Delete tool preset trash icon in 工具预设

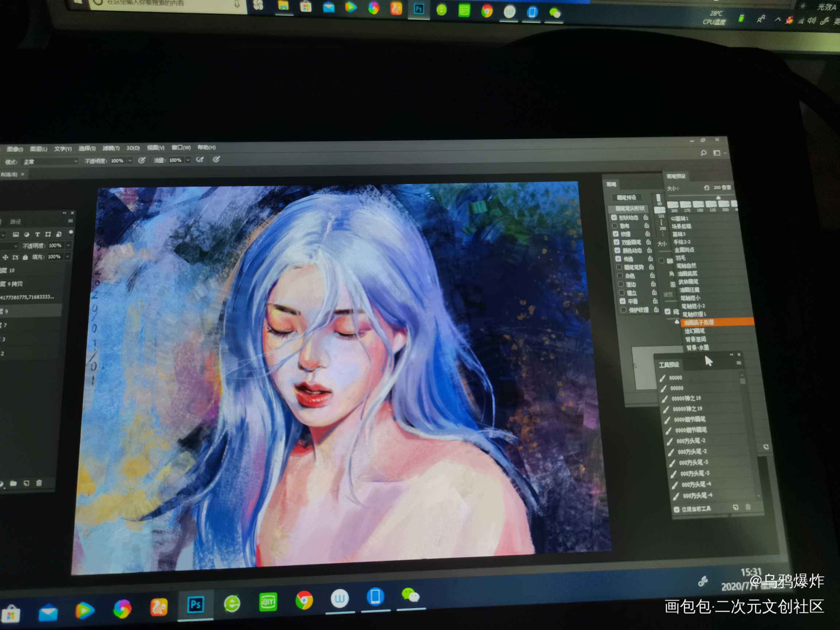pyautogui.click(x=748, y=507)
